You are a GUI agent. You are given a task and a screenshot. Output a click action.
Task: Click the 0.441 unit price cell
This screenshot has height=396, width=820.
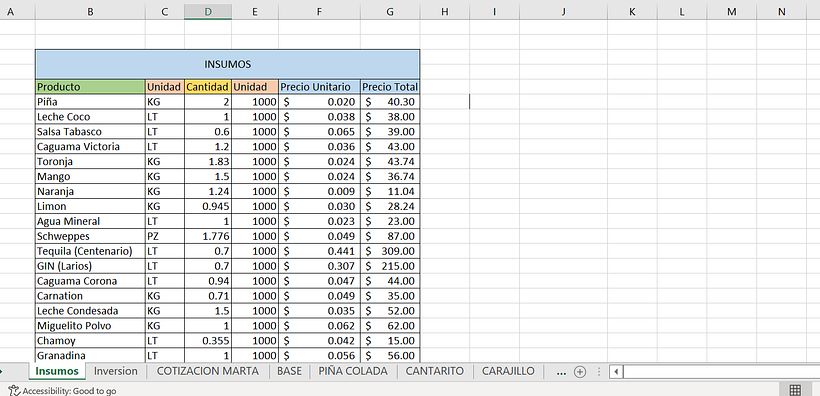[319, 251]
